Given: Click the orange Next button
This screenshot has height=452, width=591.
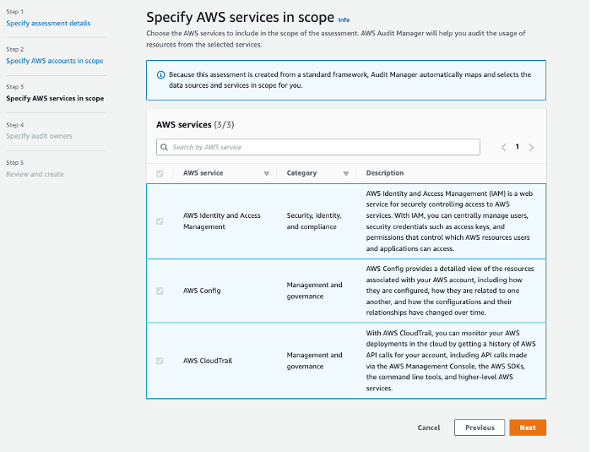Looking at the screenshot, I should [x=528, y=427].
